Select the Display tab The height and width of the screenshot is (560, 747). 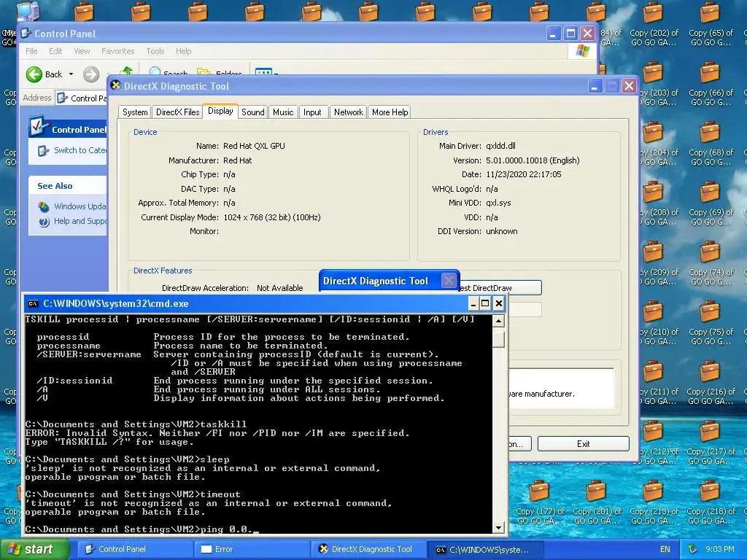pyautogui.click(x=220, y=111)
